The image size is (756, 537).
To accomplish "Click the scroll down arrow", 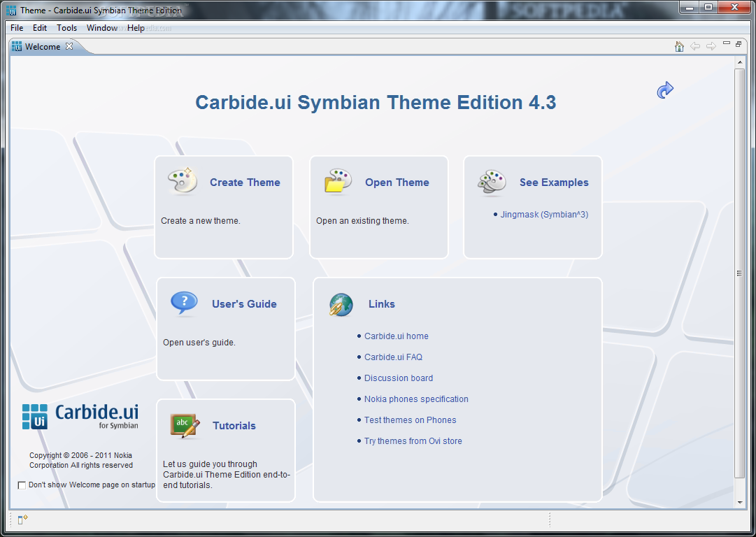I will point(740,502).
